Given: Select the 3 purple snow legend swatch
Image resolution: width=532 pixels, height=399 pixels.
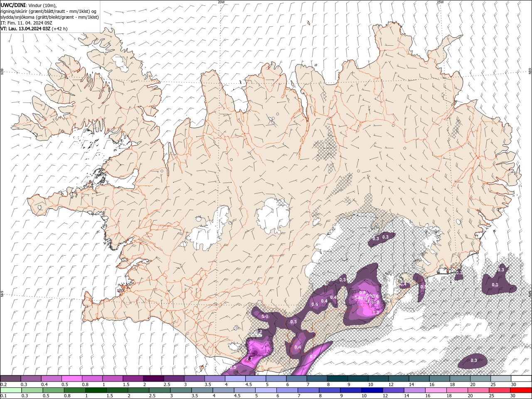Looking at the screenshot, I should click(194, 379).
